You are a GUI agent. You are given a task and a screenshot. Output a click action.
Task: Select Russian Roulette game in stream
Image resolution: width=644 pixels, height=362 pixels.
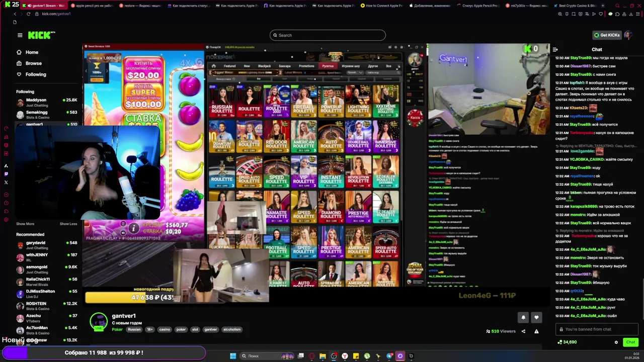coord(222,101)
